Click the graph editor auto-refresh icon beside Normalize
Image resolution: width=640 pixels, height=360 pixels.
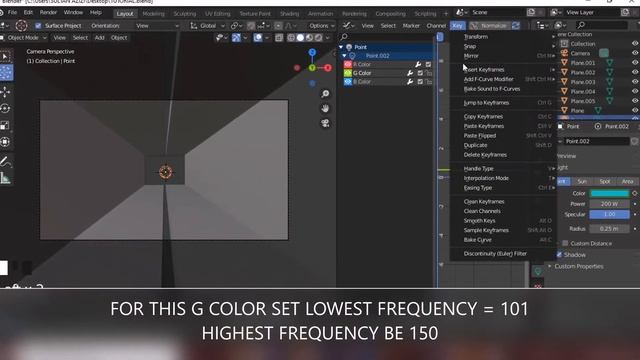(516, 25)
